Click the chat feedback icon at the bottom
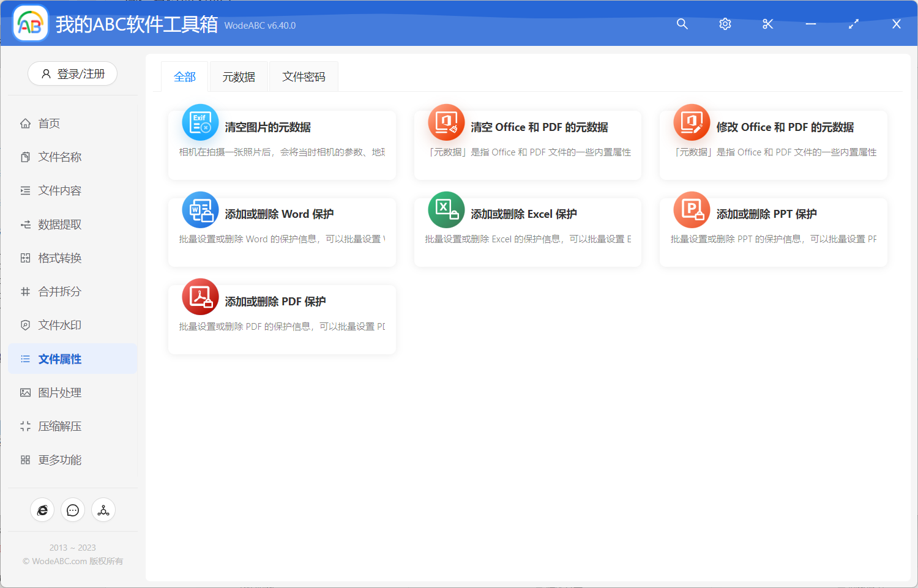 [x=73, y=510]
